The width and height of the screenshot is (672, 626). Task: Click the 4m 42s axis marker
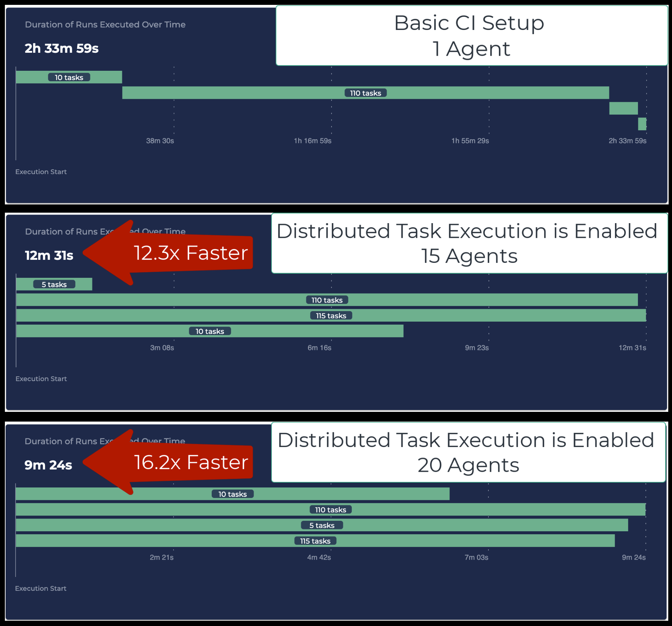pos(319,557)
